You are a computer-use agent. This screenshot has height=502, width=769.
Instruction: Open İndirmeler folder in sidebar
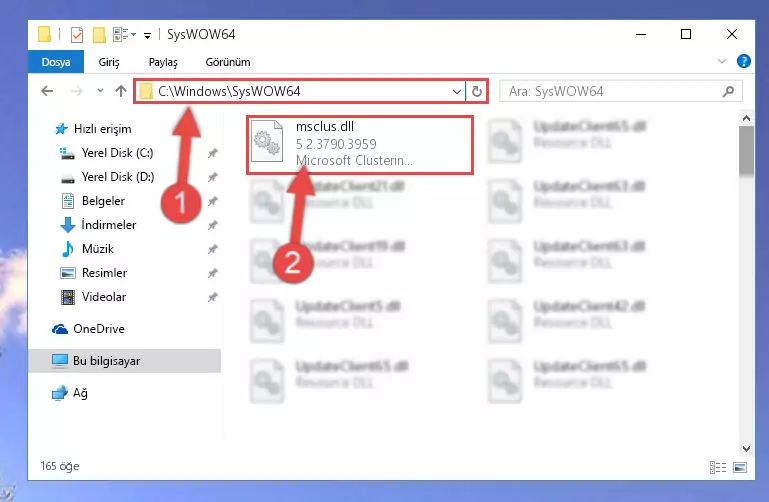(99, 225)
